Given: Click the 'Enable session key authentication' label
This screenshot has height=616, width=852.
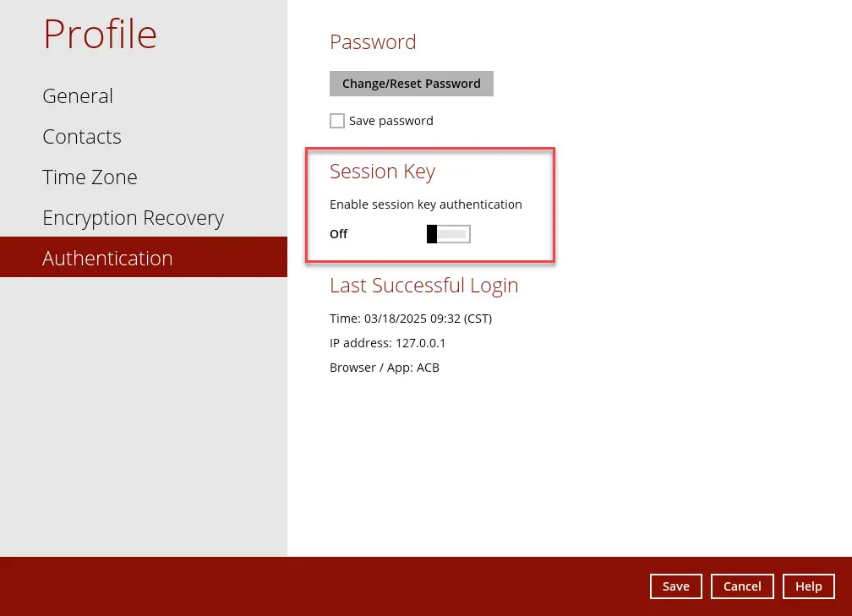Looking at the screenshot, I should 425,204.
